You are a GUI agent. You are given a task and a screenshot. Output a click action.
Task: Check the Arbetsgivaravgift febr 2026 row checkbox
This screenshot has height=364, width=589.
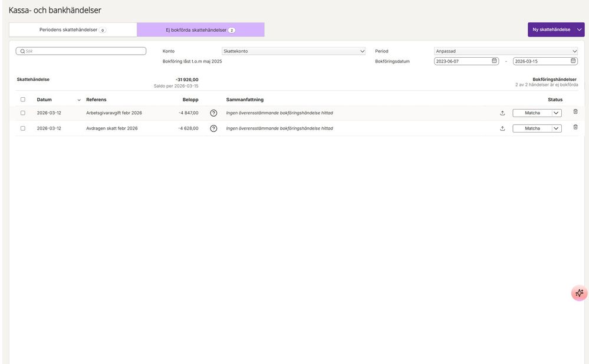click(23, 113)
